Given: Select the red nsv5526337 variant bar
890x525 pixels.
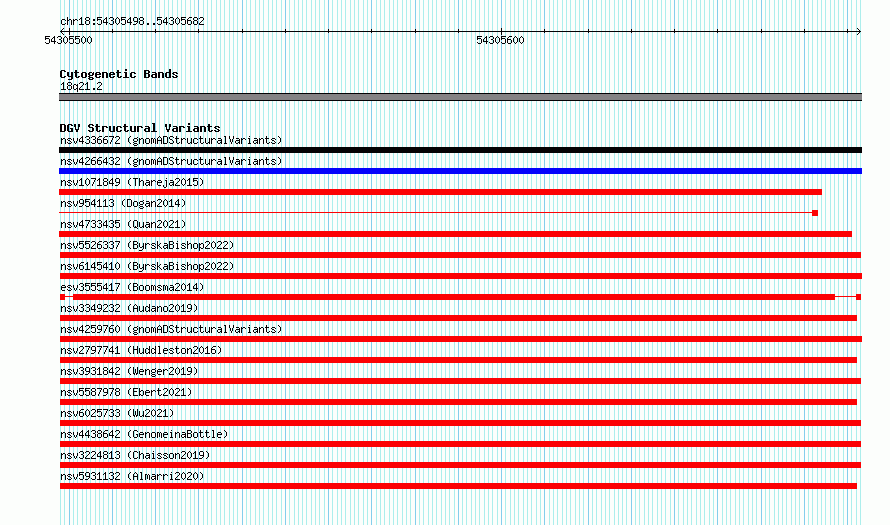Looking at the screenshot, I should pos(460,255).
